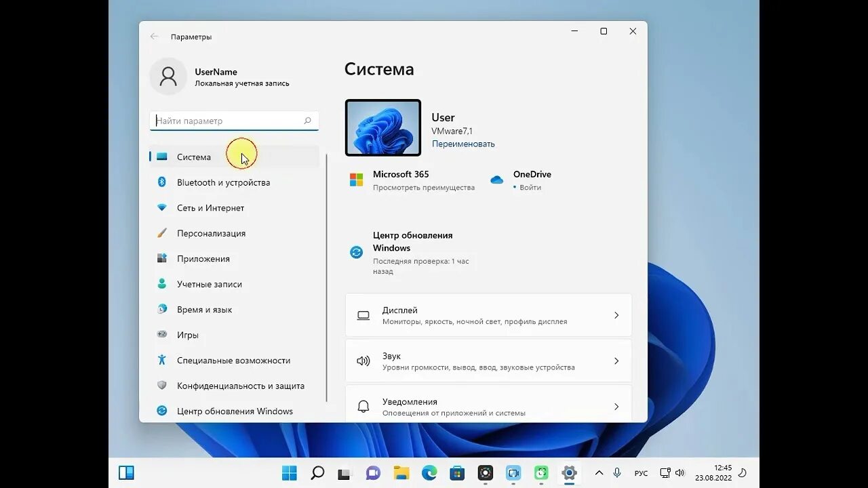The image size is (868, 488).
Task: Open Microsoft Store from the taskbar
Action: coord(457,473)
